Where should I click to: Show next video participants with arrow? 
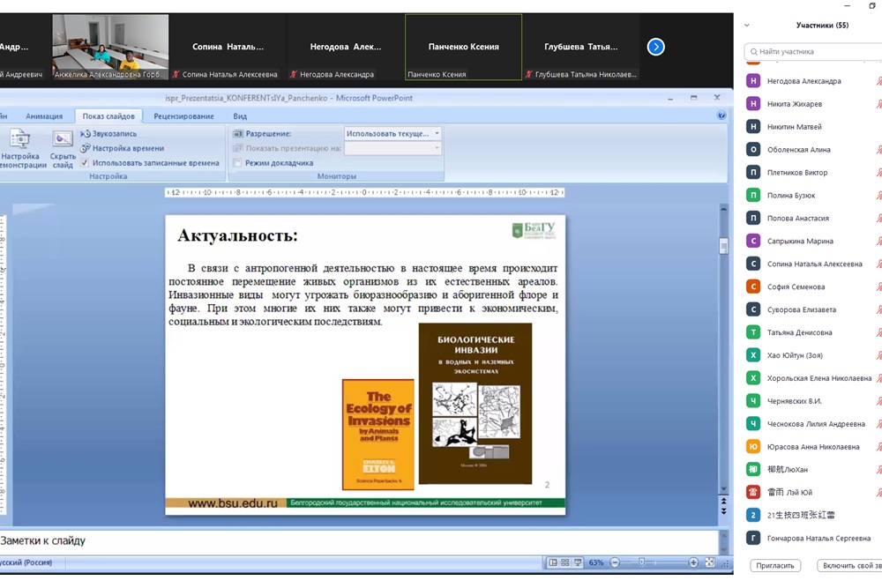(x=655, y=47)
